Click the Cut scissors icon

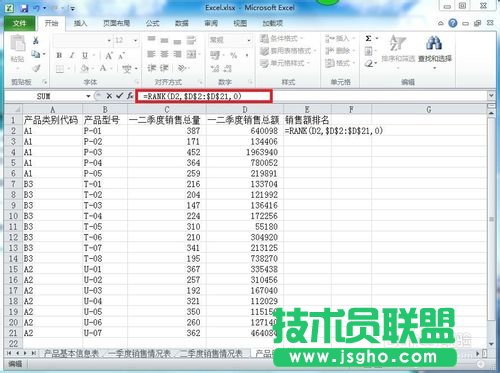tap(36, 41)
